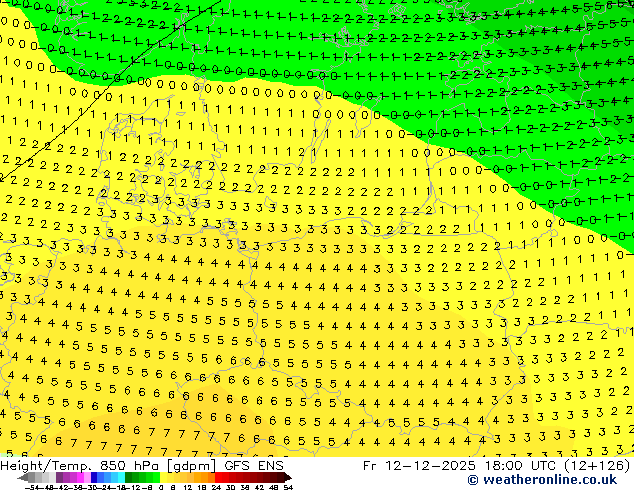Click the 'GFS ENS' model label

254,466
